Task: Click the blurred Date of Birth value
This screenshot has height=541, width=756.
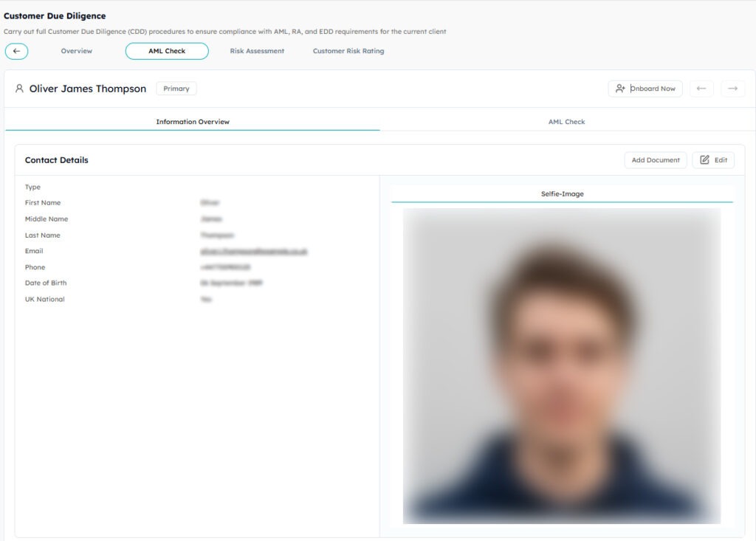Action: 231,283
